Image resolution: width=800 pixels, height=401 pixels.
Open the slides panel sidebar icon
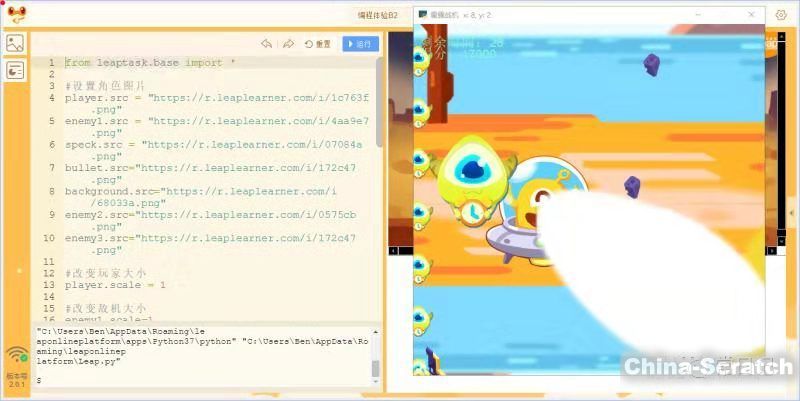[15, 70]
